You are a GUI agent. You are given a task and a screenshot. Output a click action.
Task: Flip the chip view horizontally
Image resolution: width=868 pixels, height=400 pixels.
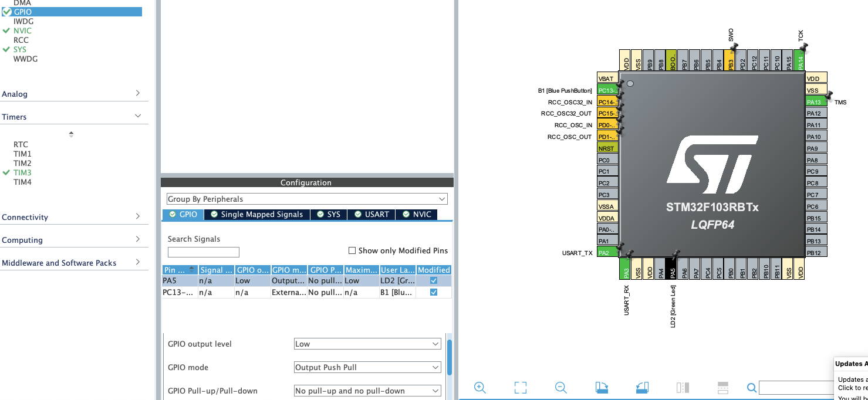tap(683, 388)
